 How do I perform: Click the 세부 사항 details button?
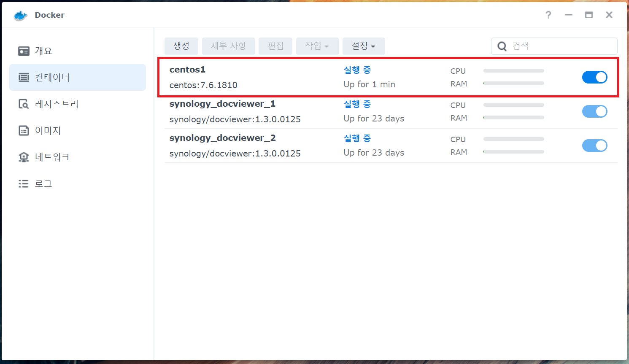(228, 46)
